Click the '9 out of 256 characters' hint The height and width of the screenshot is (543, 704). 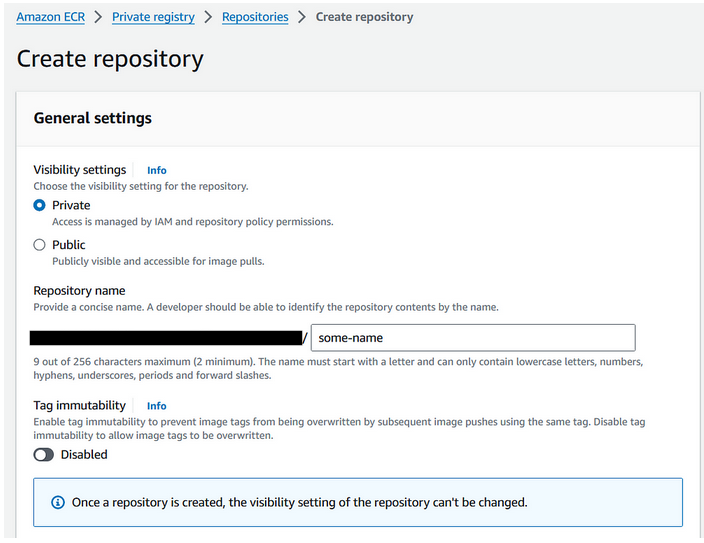coord(338,368)
